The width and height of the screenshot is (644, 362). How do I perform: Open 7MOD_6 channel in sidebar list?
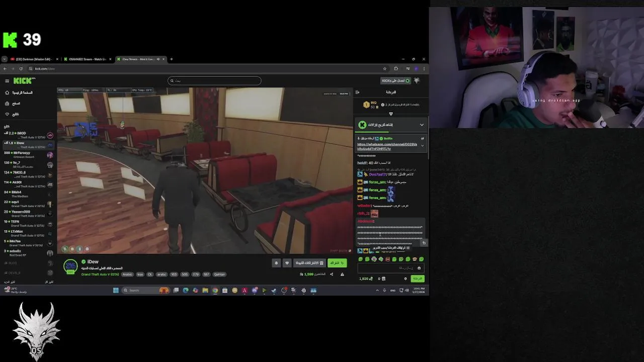29,174
